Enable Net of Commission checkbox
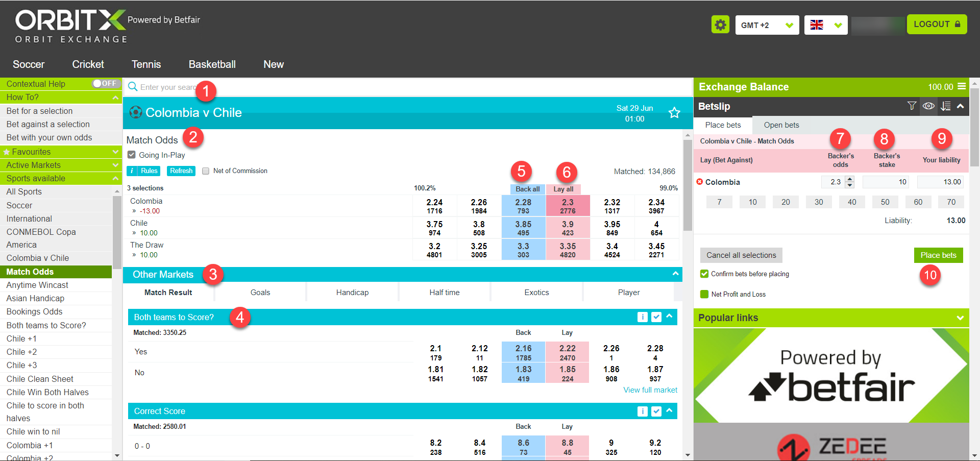980x461 pixels. [x=206, y=171]
